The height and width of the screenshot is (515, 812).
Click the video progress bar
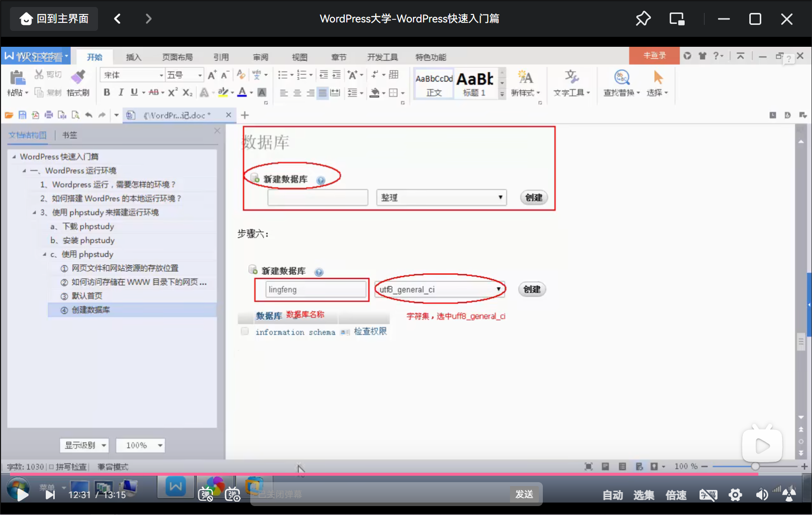point(406,474)
